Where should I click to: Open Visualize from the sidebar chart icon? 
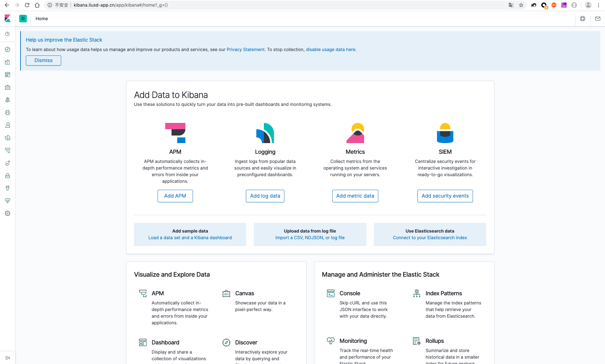coord(8,62)
